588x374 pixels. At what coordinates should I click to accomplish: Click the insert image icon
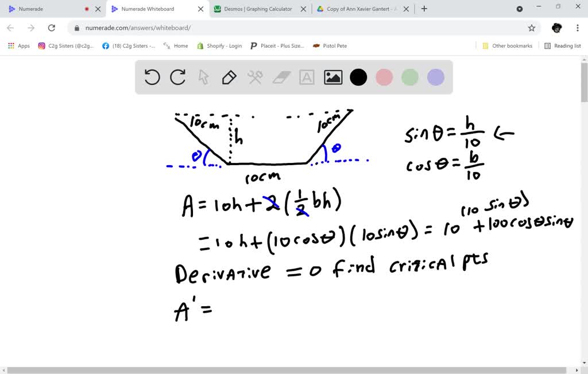(x=333, y=77)
